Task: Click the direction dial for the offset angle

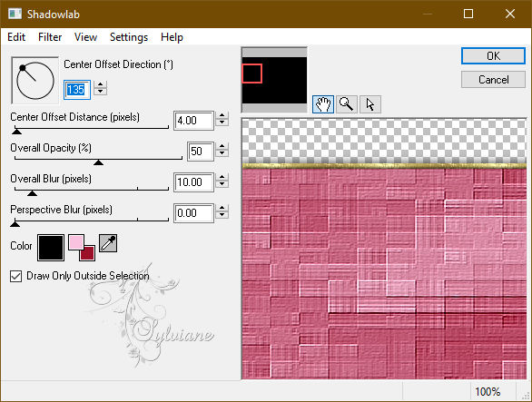Action: 34,81
